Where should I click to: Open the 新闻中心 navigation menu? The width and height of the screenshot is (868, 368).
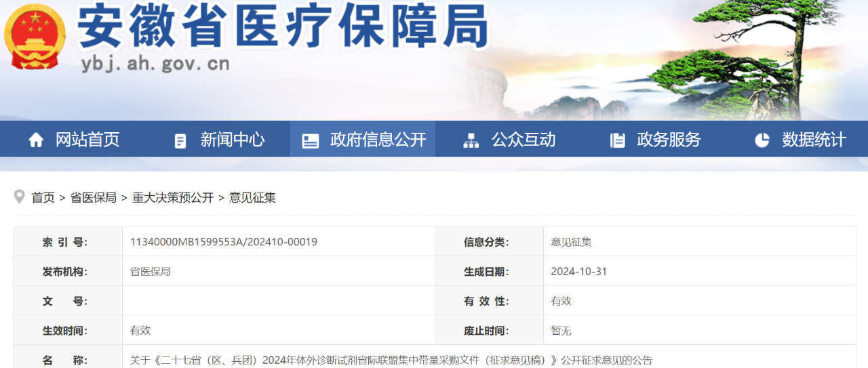click(232, 140)
